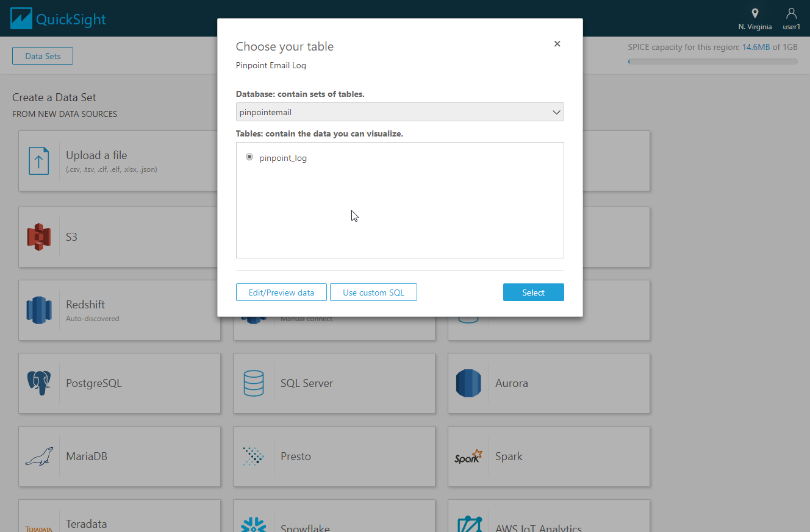Click the MariaDB card label
The width and height of the screenshot is (810, 532).
(x=87, y=456)
